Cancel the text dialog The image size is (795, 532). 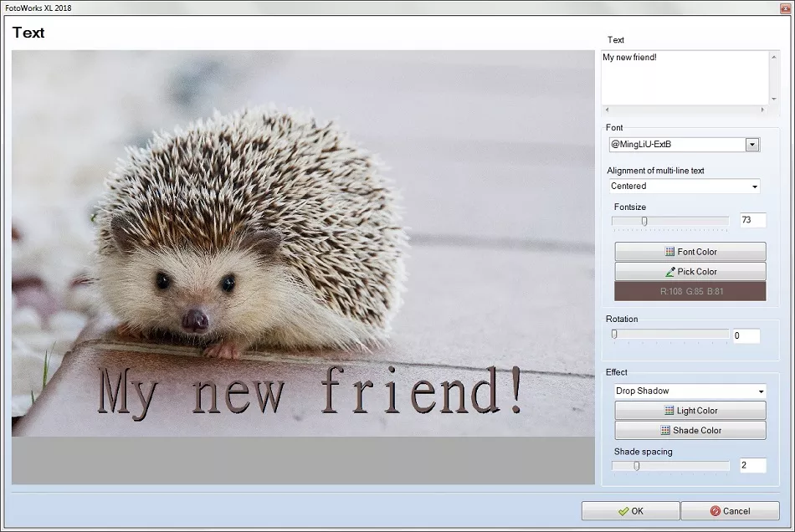tap(730, 511)
